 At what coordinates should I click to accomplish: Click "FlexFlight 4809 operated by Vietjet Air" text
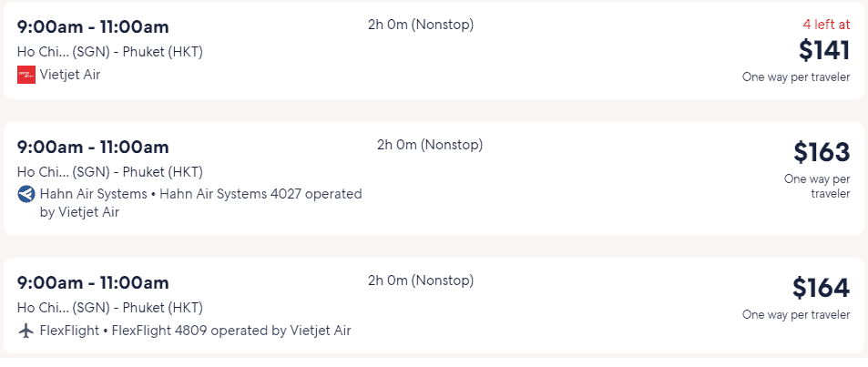(231, 331)
